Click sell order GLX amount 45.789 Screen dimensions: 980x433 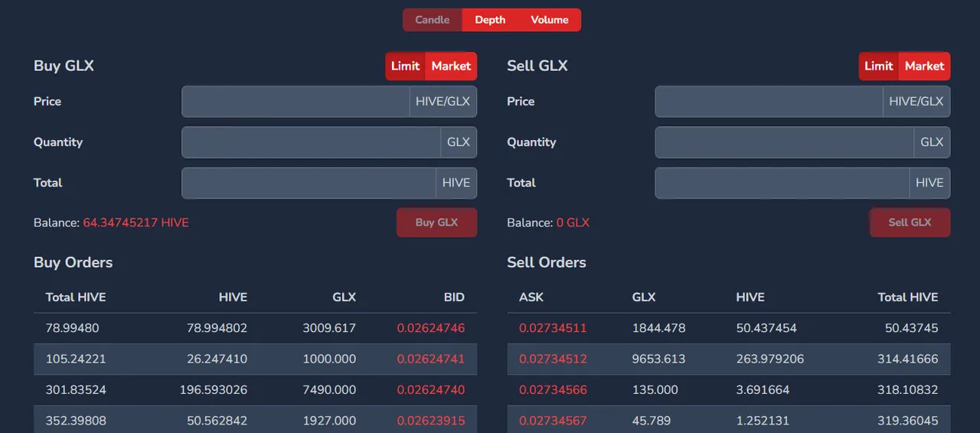[652, 421]
